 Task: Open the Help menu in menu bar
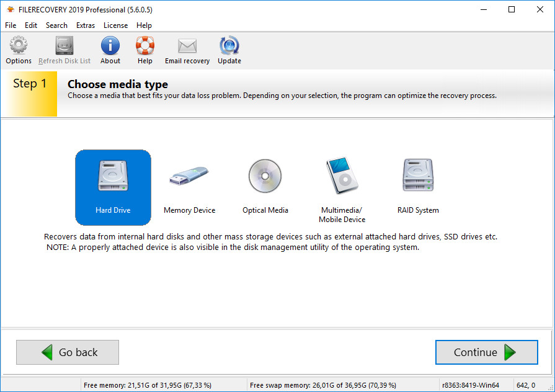pyautogui.click(x=144, y=25)
